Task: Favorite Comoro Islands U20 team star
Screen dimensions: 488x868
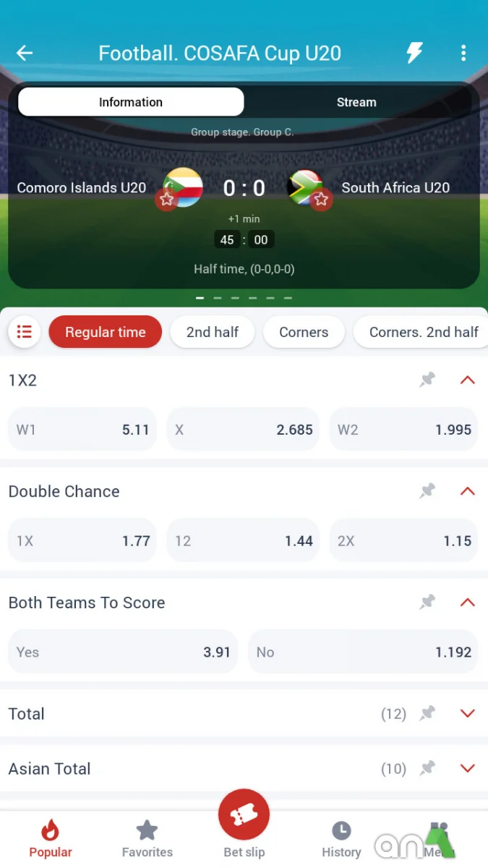Action: (167, 199)
